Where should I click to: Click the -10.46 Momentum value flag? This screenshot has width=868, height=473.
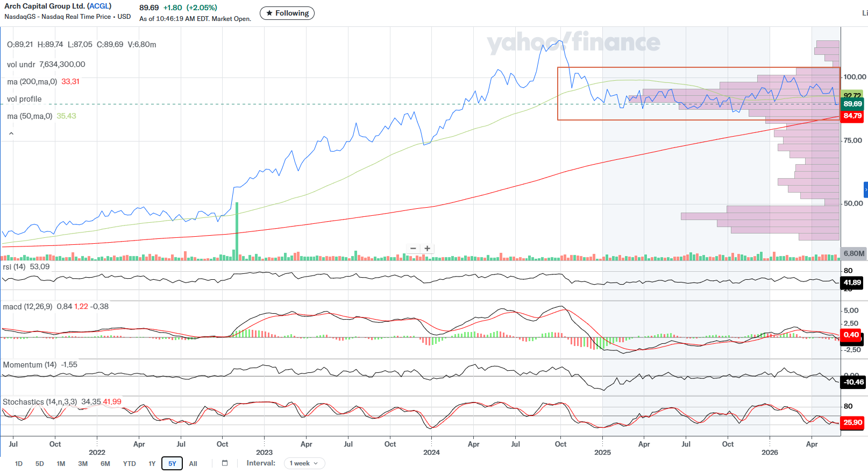click(x=853, y=382)
